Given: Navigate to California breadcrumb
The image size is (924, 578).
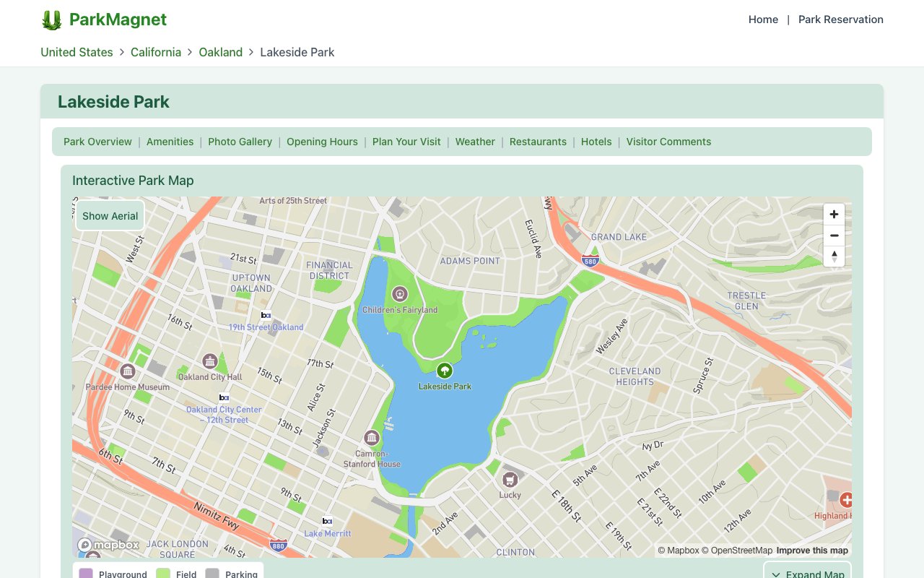Looking at the screenshot, I should (x=156, y=52).
